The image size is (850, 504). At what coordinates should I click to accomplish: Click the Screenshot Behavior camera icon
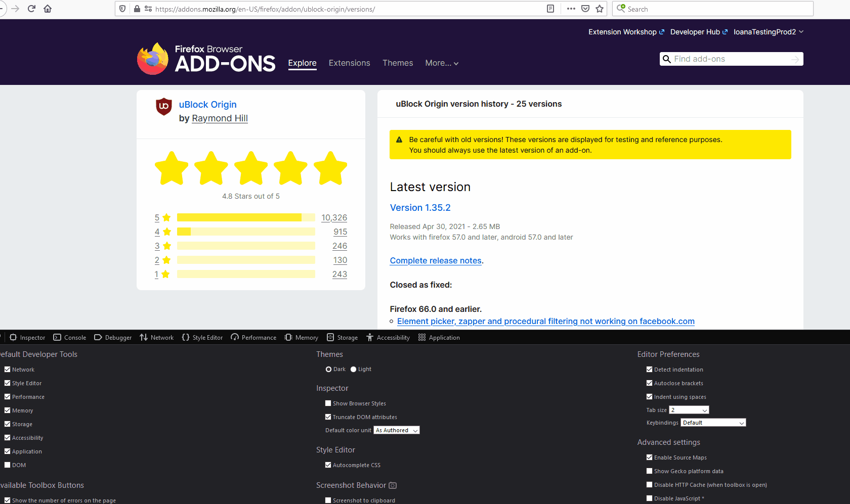393,485
